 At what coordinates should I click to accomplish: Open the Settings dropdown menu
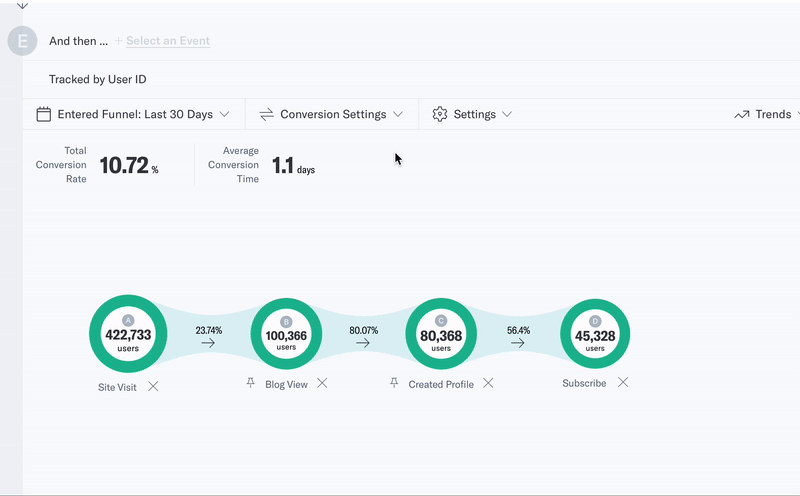[x=472, y=114]
